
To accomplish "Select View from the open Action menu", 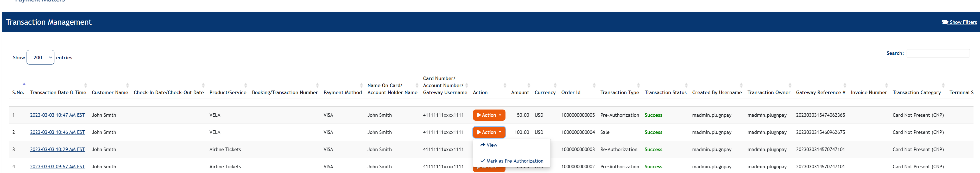I will [492, 145].
